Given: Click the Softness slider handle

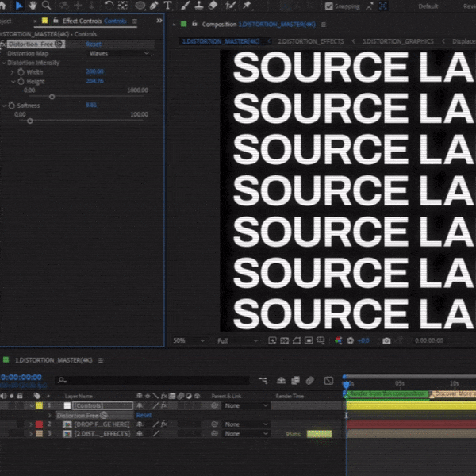Looking at the screenshot, I should (30, 121).
